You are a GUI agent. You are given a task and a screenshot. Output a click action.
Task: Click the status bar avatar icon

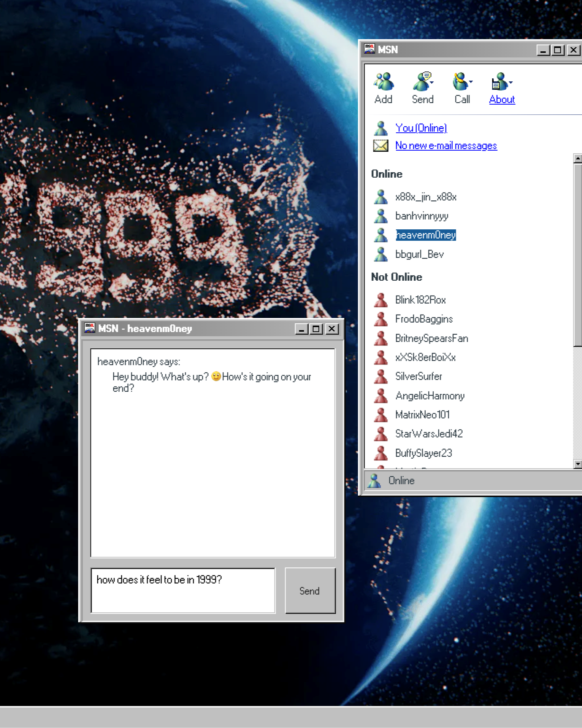pos(374,481)
